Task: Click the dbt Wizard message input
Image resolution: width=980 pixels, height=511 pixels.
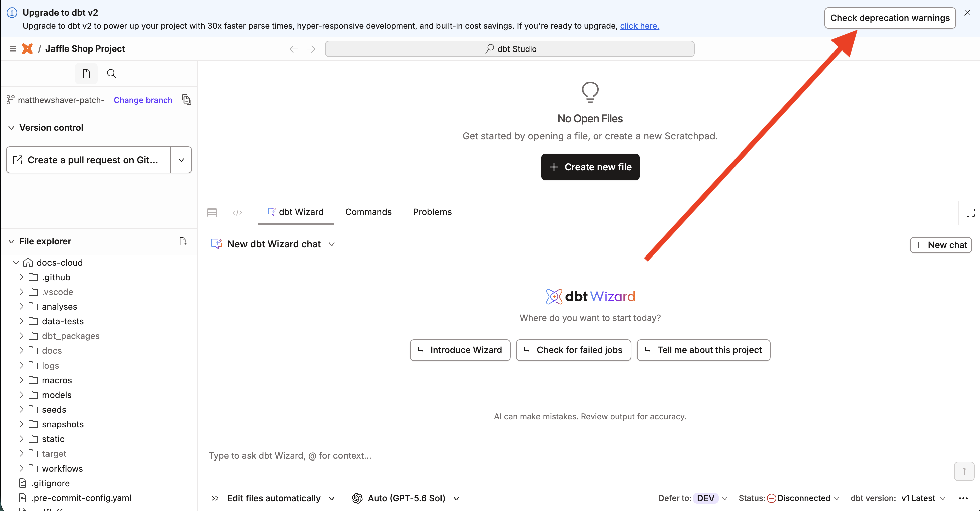Action: pyautogui.click(x=578, y=456)
